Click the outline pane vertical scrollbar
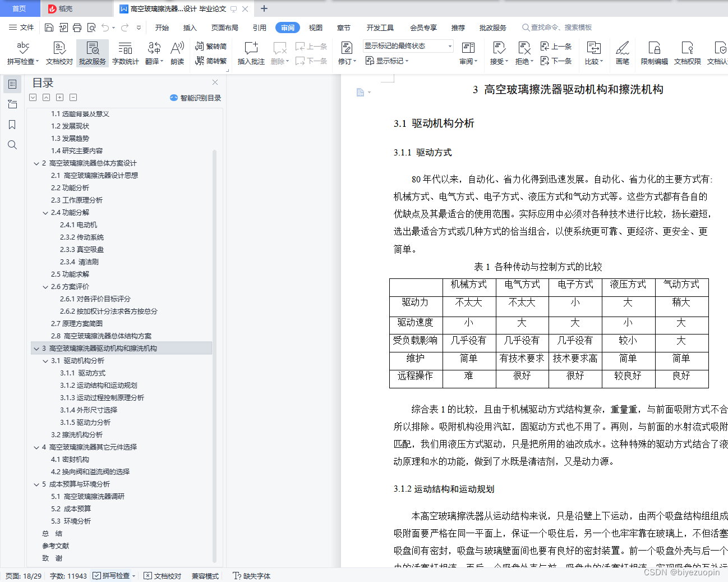This screenshot has height=582, width=728. [214, 355]
